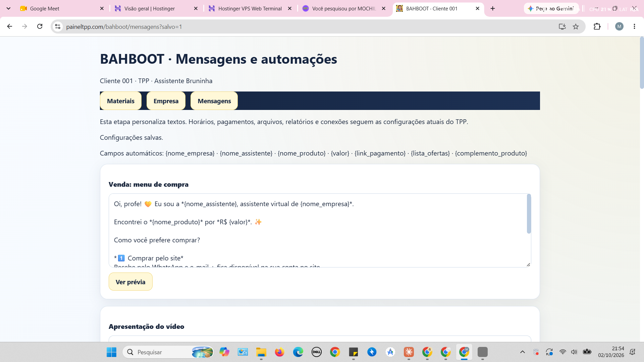The height and width of the screenshot is (362, 644).
Task: Open the Chrome profile avatar M
Action: click(x=619, y=26)
